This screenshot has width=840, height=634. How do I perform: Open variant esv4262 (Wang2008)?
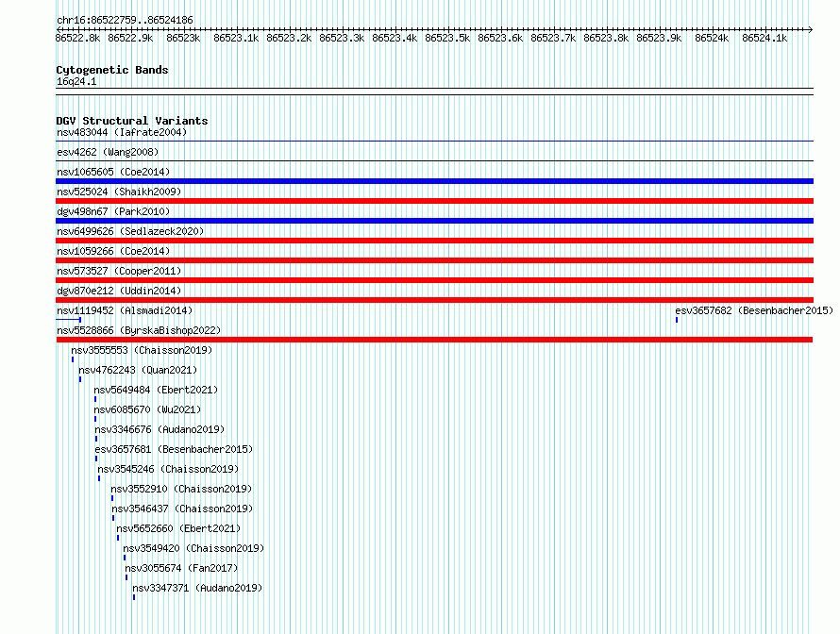coord(108,152)
